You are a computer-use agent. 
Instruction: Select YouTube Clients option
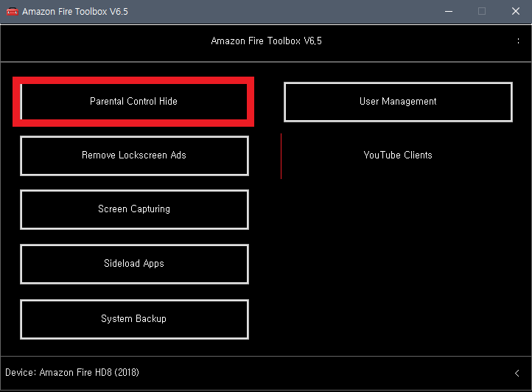click(398, 155)
